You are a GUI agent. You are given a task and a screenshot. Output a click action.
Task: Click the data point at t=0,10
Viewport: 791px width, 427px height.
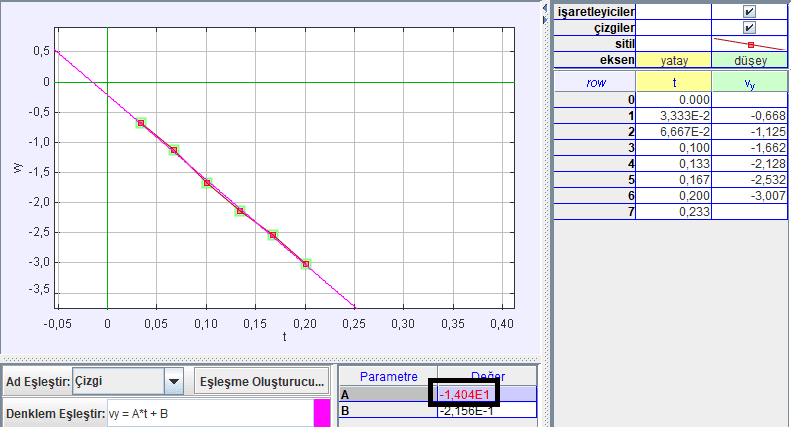pos(207,183)
